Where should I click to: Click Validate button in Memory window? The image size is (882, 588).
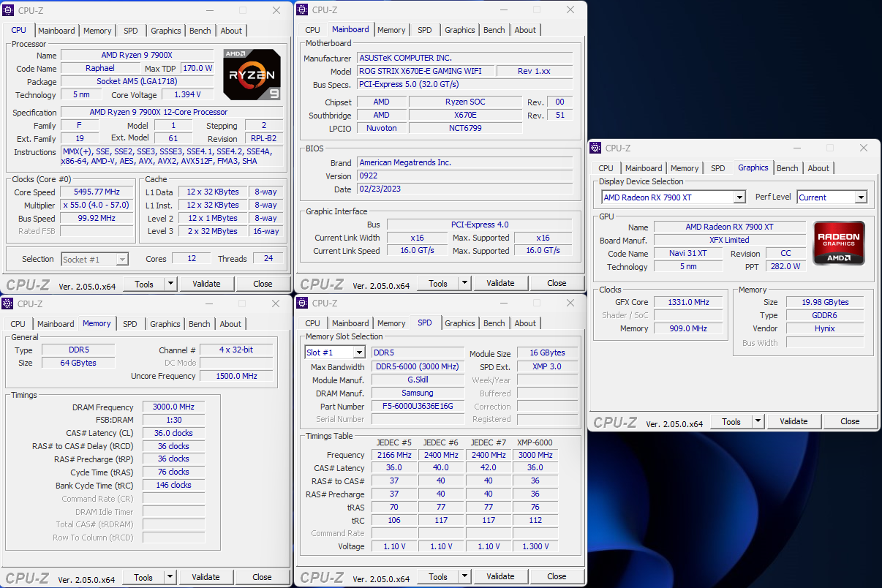pos(206,577)
